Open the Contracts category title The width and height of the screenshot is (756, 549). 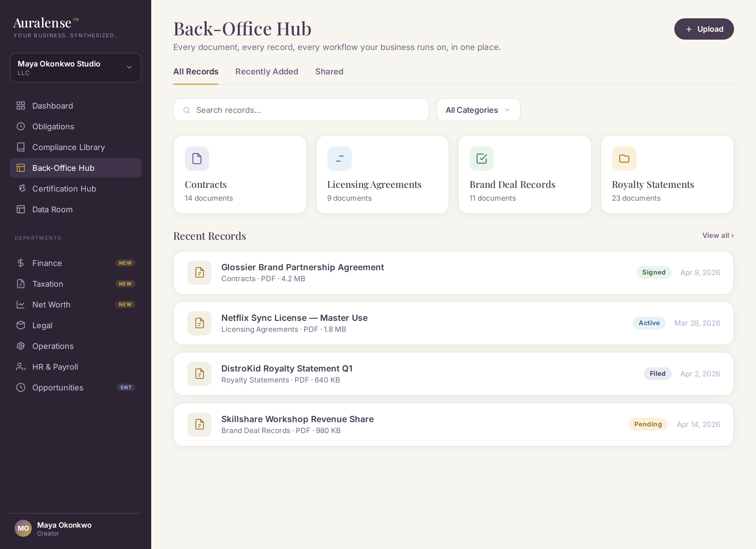pyautogui.click(x=206, y=185)
